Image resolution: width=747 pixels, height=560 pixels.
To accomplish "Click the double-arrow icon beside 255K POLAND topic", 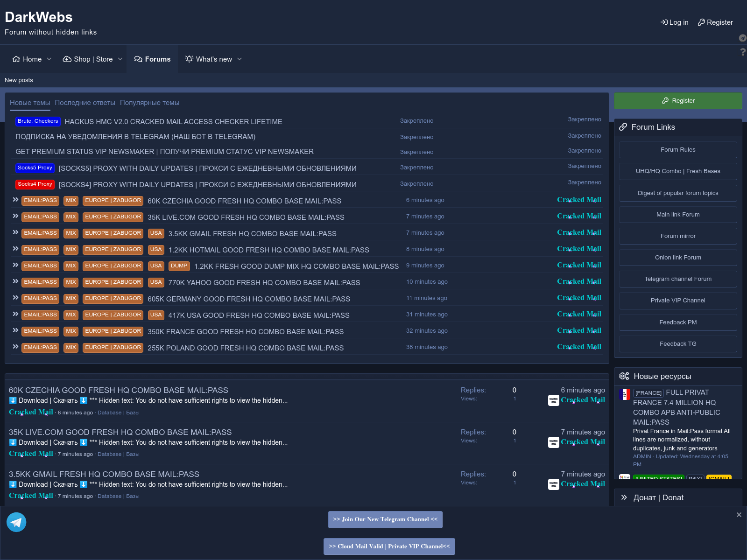I will [15, 347].
